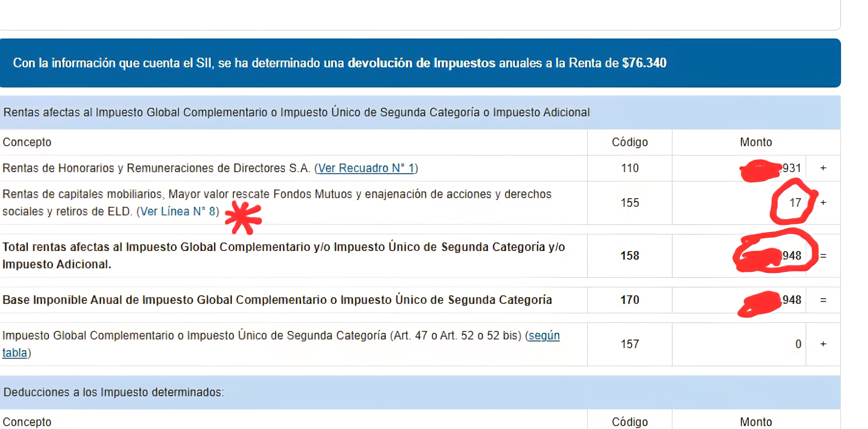Image resolution: width=868 pixels, height=429 pixels.
Task: Click the amount 17 for code 155
Action: coord(795,203)
